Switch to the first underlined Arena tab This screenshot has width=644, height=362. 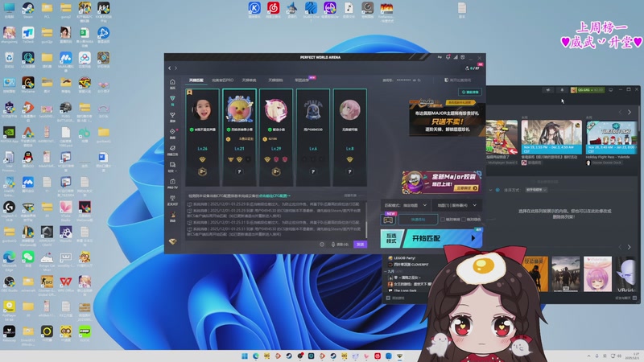tap(196, 80)
